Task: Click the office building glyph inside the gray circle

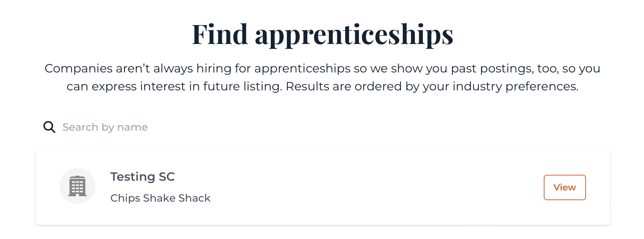Action: [77, 186]
